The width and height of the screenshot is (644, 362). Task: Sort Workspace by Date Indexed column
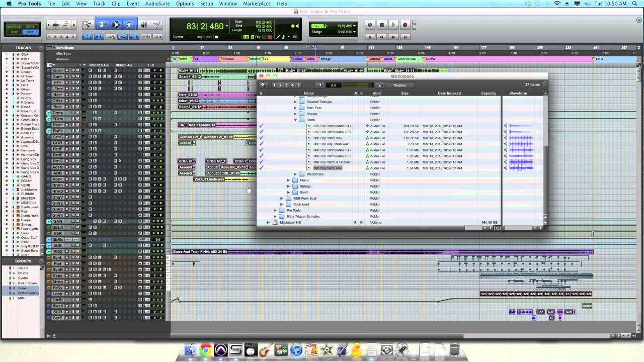449,94
